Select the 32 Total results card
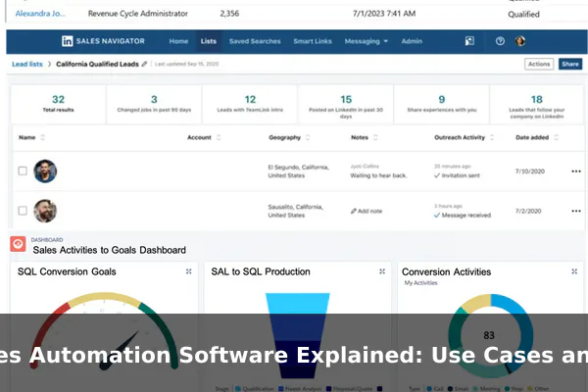Image resolution: width=588 pixels, height=392 pixels. [x=58, y=104]
